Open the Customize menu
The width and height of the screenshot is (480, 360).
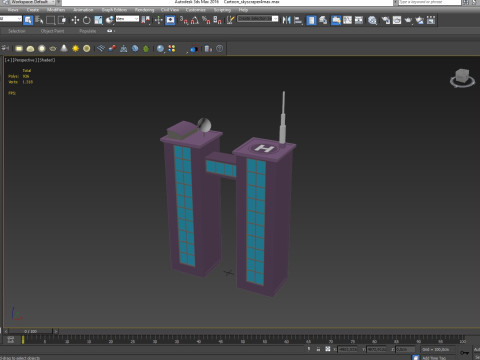[x=196, y=10]
